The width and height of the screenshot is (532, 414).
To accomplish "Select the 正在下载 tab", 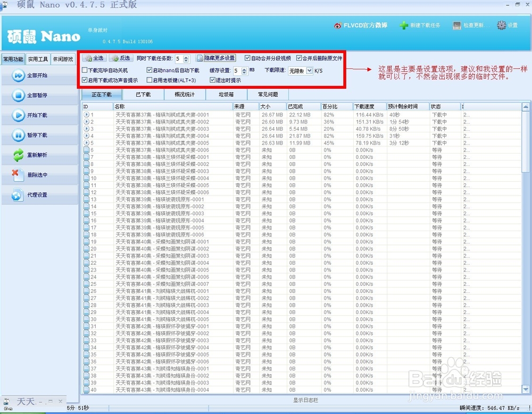I will pos(102,95).
